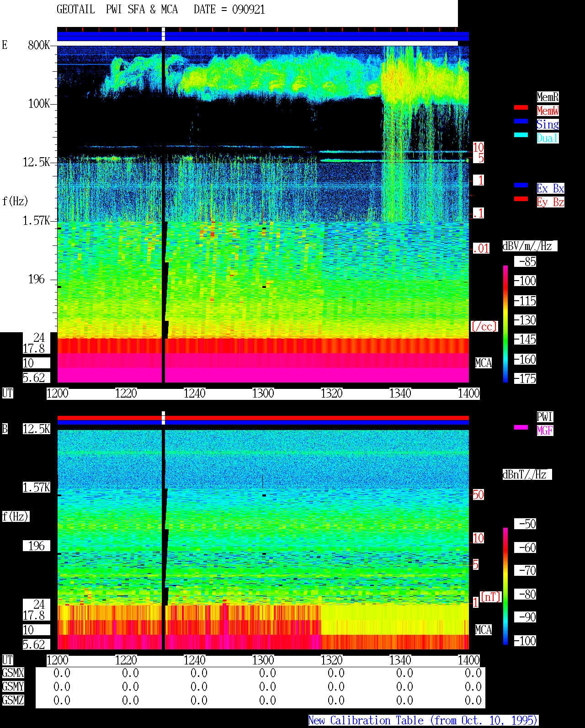Image resolution: width=585 pixels, height=728 pixels.
Task: Click the -70 magnetic colorbar value
Action: pos(525,570)
